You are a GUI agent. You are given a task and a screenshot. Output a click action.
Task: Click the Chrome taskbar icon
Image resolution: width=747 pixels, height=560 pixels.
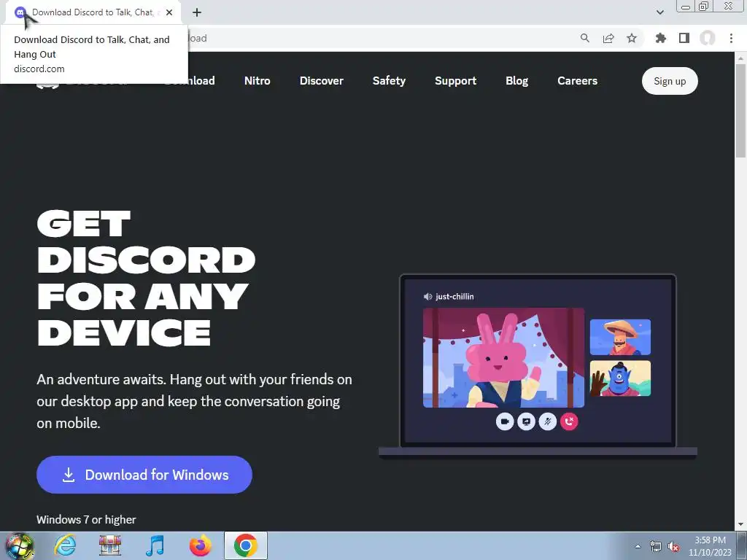245,545
